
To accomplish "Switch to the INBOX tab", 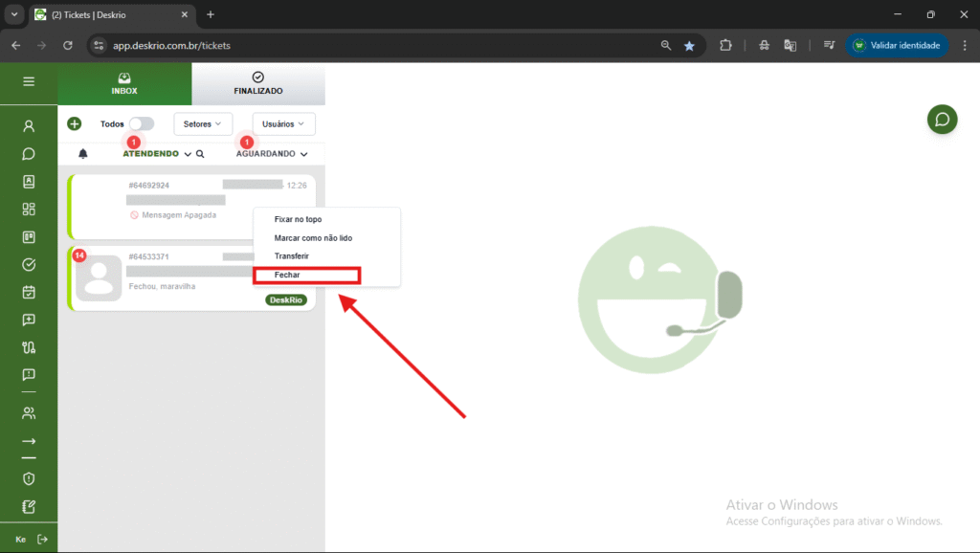I will 124,84.
